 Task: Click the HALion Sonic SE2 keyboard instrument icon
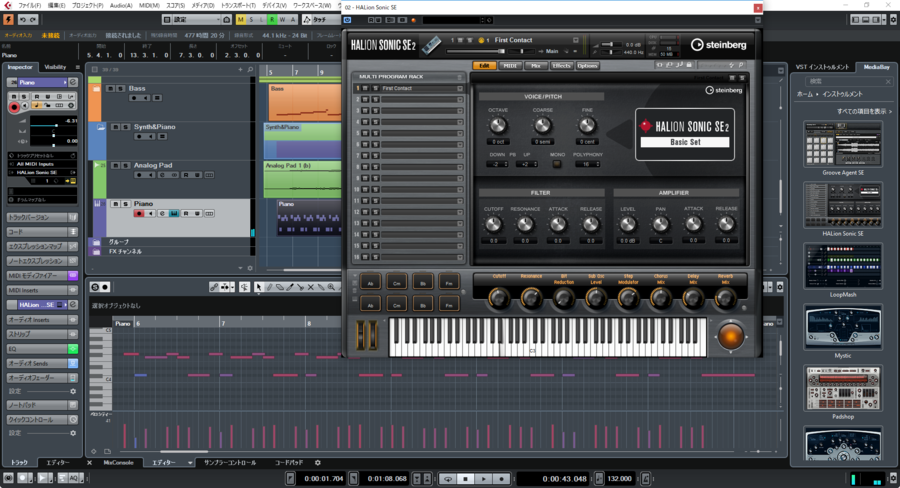coord(432,45)
